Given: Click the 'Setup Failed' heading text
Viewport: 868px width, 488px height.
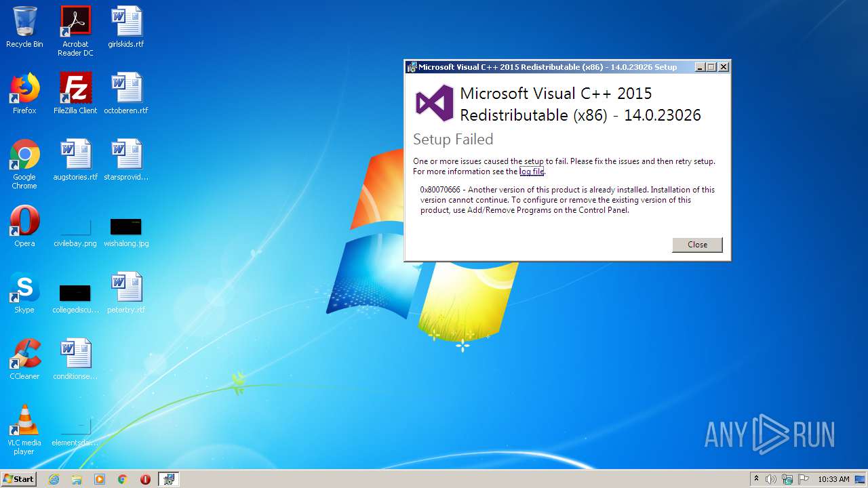Looking at the screenshot, I should 453,139.
